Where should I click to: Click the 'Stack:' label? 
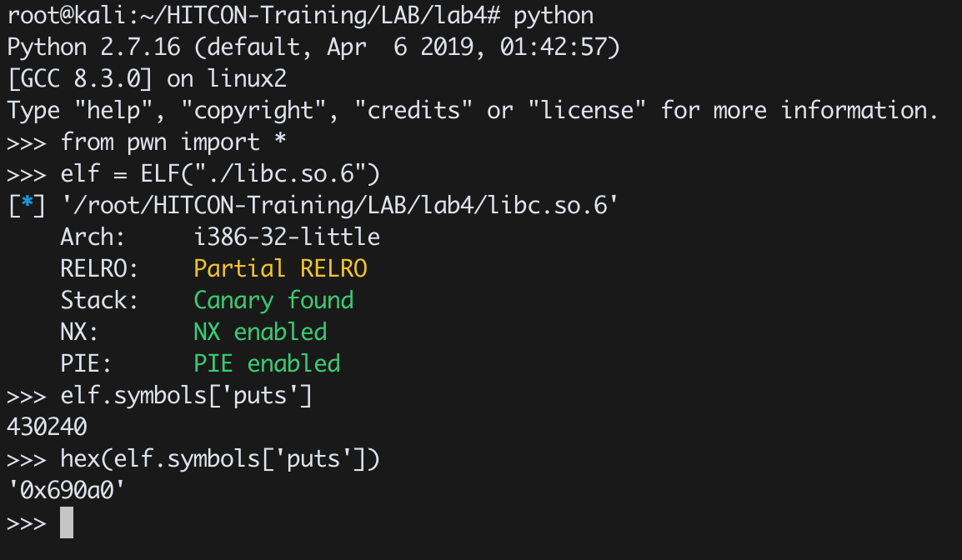pos(99,301)
